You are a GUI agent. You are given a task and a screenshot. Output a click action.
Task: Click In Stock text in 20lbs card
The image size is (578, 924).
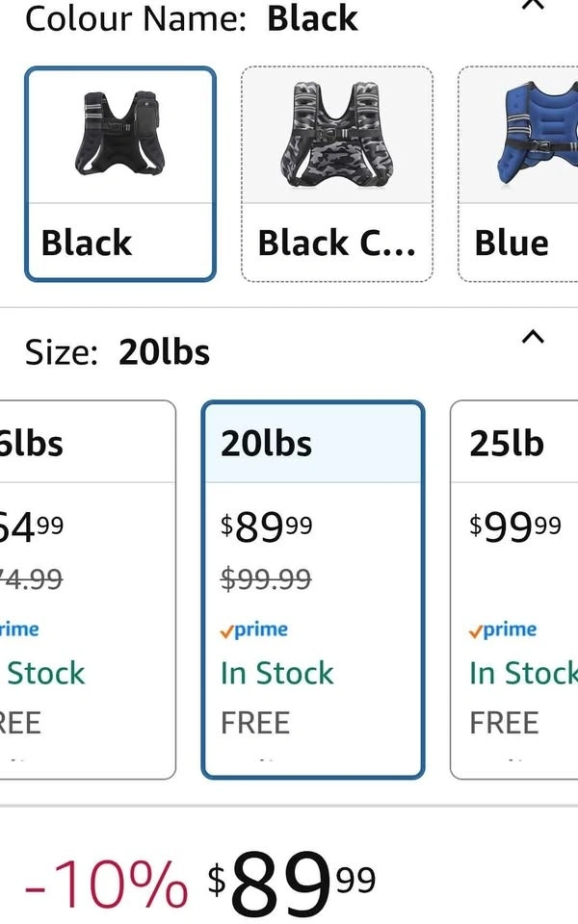[x=277, y=673]
